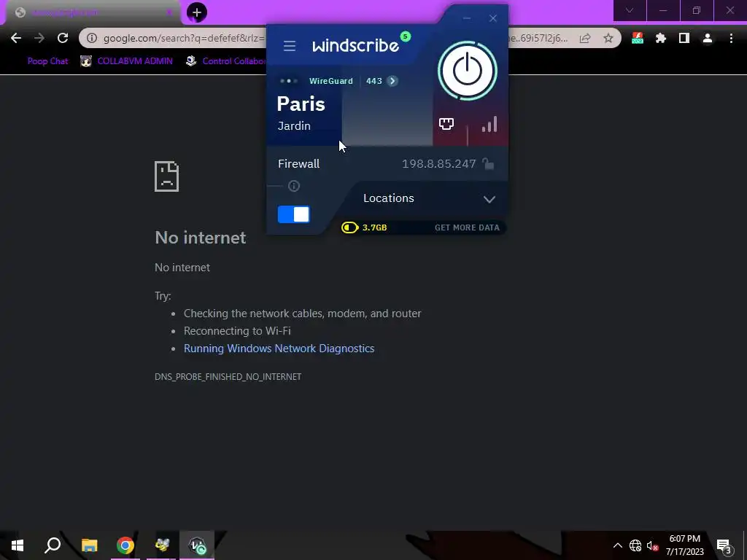
Task: Open the Chrome three-dot menu
Action: pyautogui.click(x=731, y=38)
